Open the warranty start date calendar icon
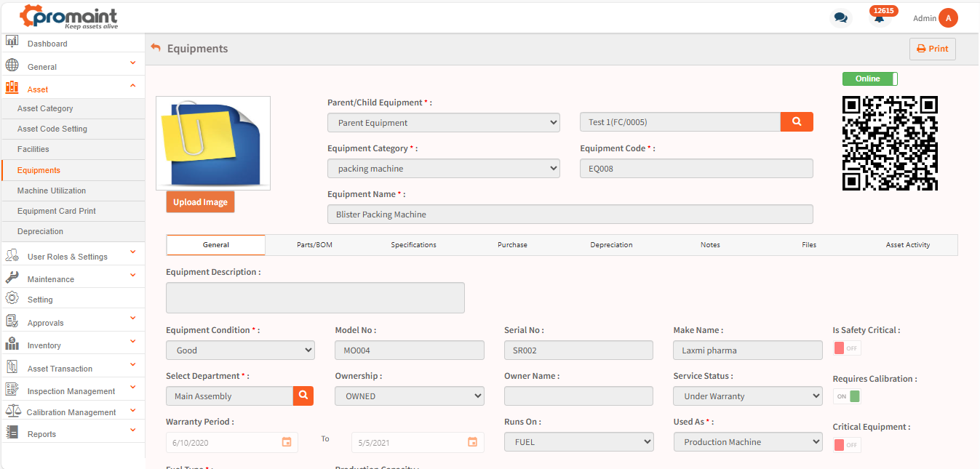This screenshot has height=469, width=980. coord(287,442)
